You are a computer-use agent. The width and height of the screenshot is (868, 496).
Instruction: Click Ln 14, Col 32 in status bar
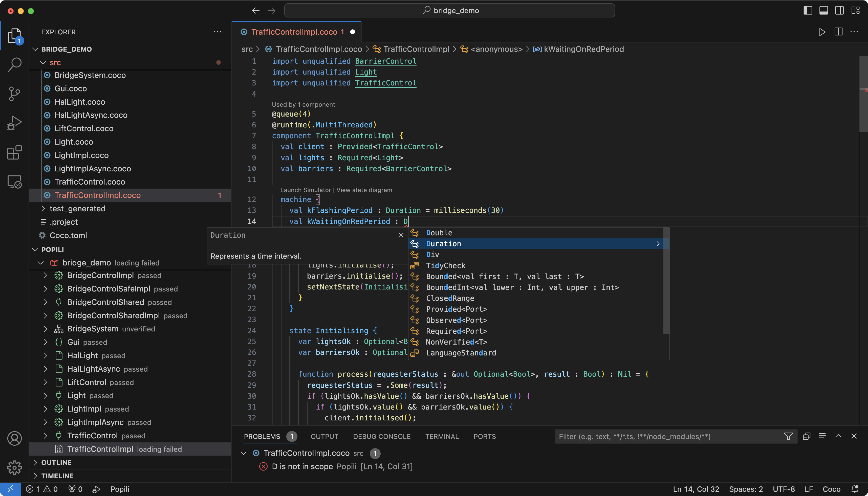[x=696, y=489]
